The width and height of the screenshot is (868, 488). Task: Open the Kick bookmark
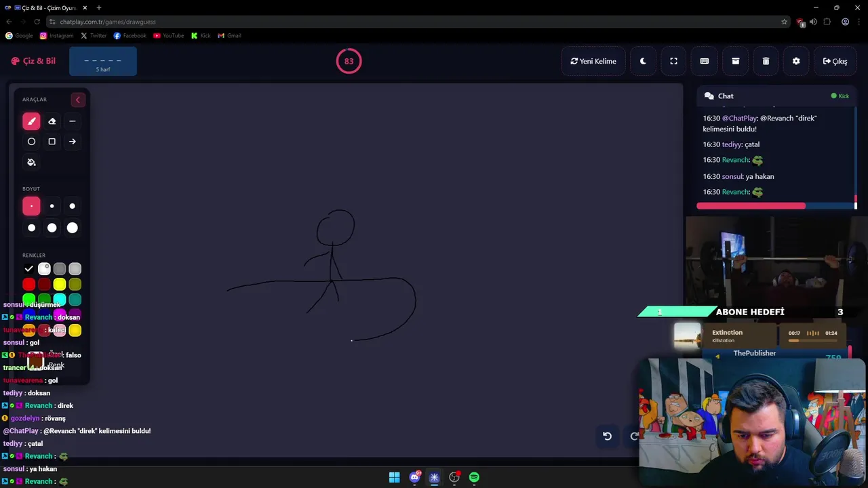[201, 35]
